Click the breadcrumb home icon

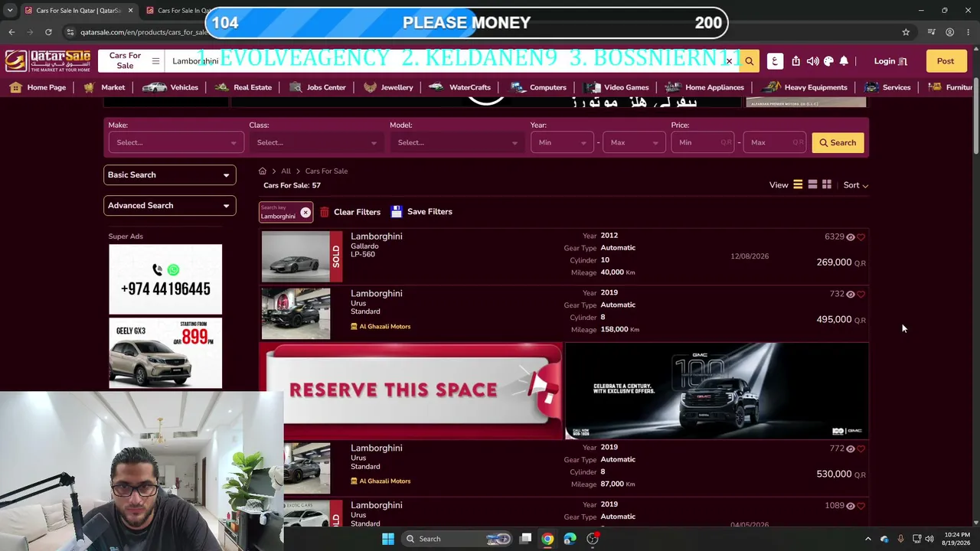[263, 171]
